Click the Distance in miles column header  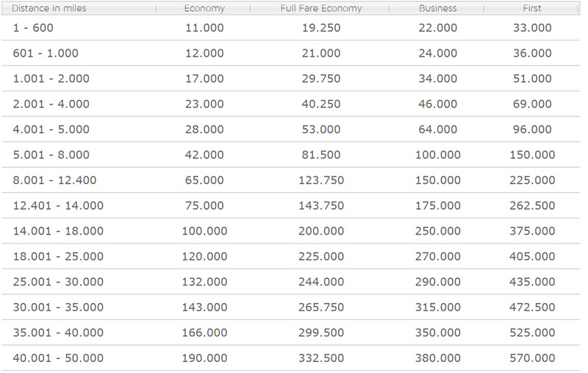[79, 8]
